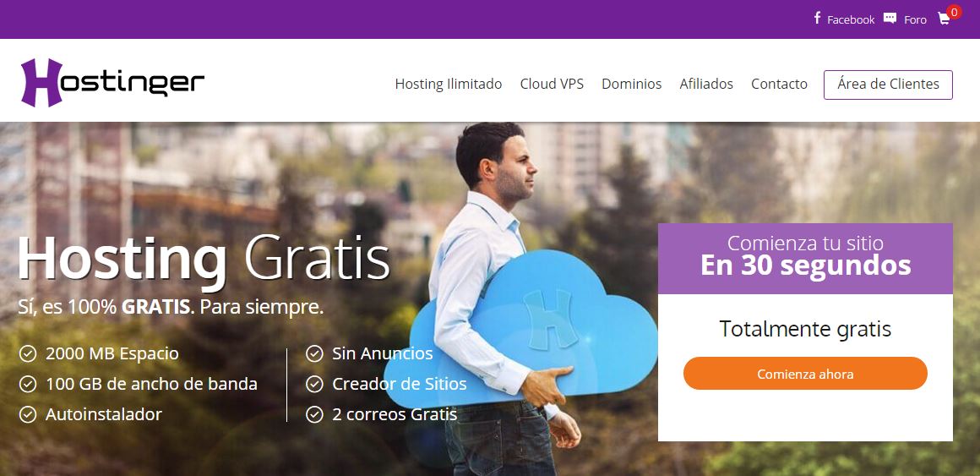The width and height of the screenshot is (980, 476).
Task: Open the Foro text link
Action: click(915, 19)
